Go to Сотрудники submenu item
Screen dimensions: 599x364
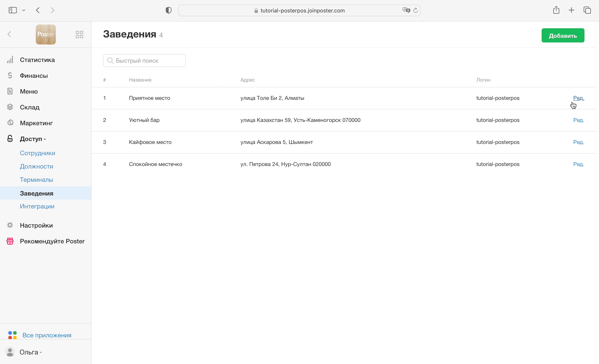pyautogui.click(x=37, y=153)
